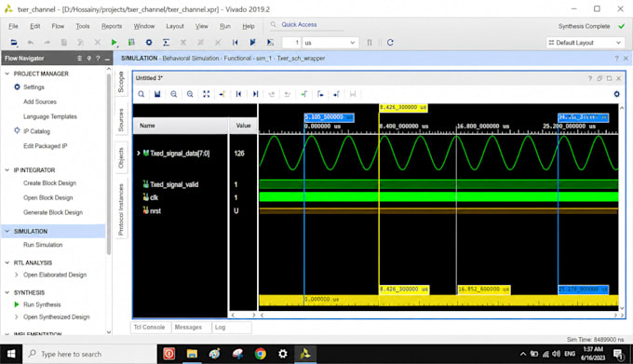
Task: Click the Next Marker waveform icon
Action: pos(336,94)
